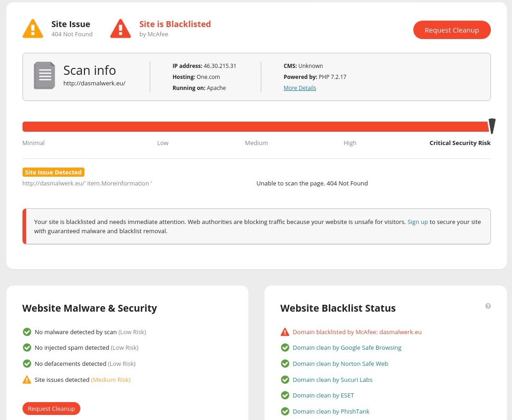Click the green check beside Google Safe Browsing

click(285, 347)
